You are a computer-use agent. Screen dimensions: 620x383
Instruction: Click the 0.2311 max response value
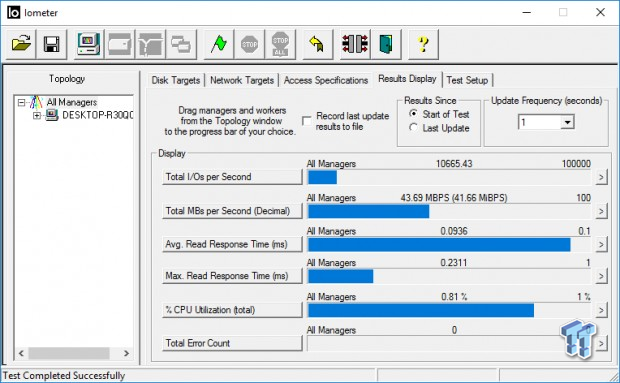point(454,262)
